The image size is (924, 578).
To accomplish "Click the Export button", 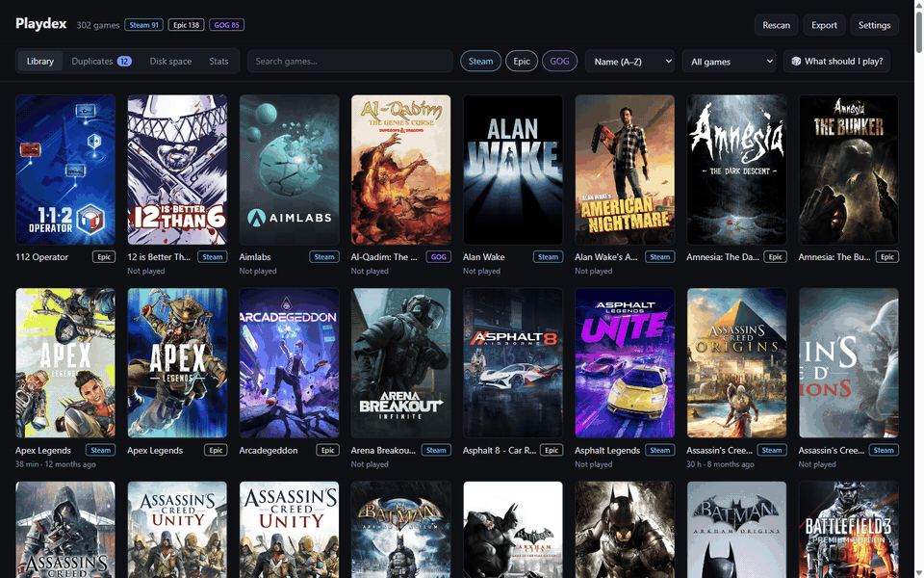I will tap(825, 25).
